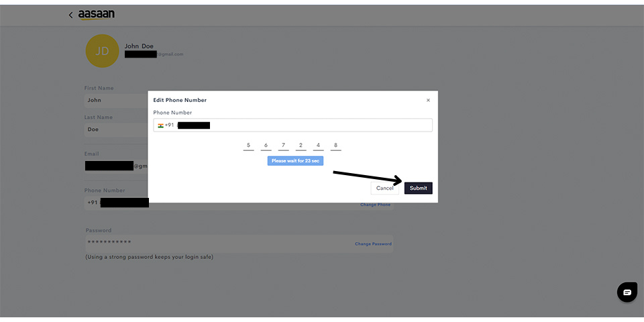Select the third OTP box containing 7

[283, 146]
